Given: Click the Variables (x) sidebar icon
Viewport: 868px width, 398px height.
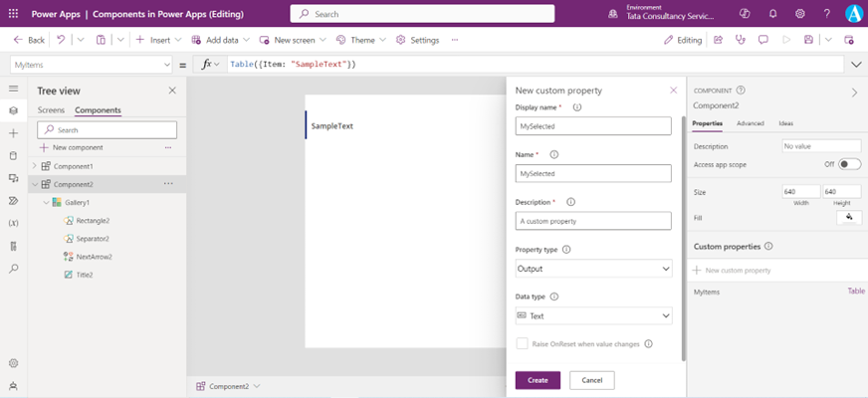Looking at the screenshot, I should click(13, 223).
